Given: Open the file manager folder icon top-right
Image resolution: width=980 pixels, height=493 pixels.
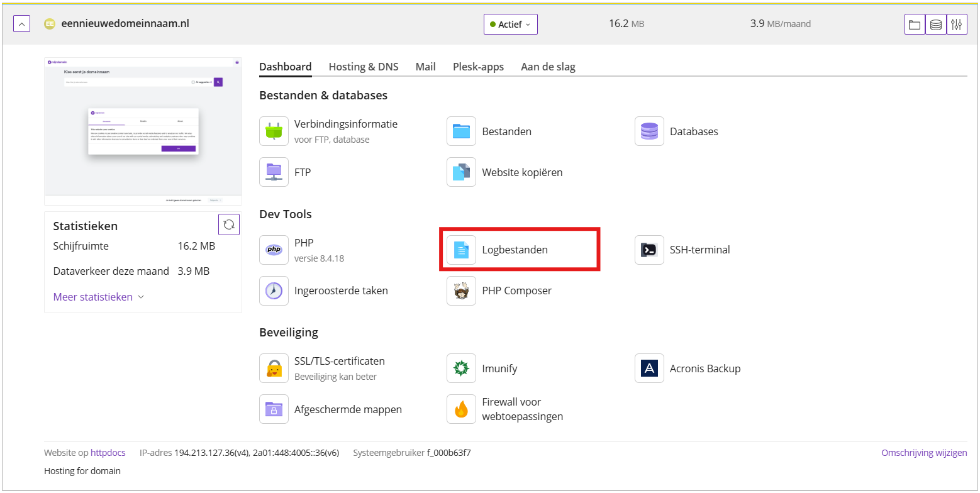Looking at the screenshot, I should (915, 25).
